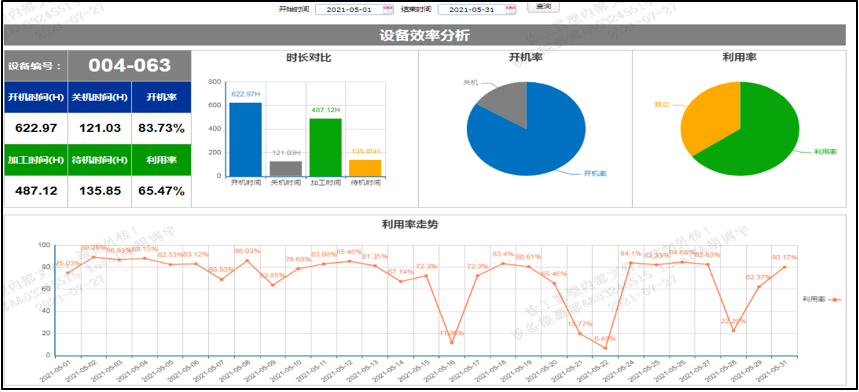This screenshot has width=859, height=392.
Task: Click the 待机时间(H) header cell
Action: coord(100,160)
